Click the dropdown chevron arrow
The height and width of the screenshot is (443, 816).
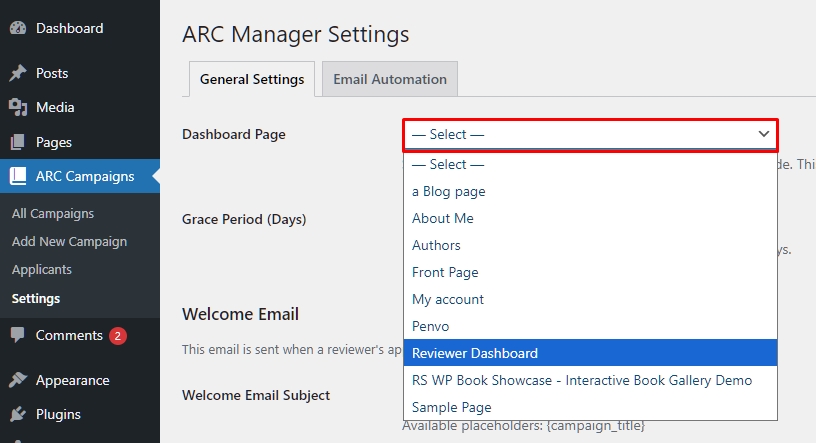click(x=763, y=134)
